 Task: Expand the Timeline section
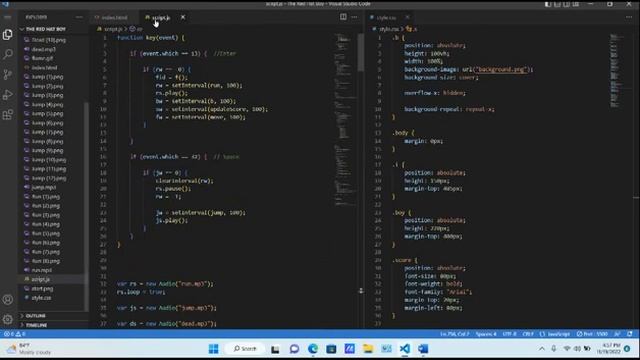click(x=36, y=325)
